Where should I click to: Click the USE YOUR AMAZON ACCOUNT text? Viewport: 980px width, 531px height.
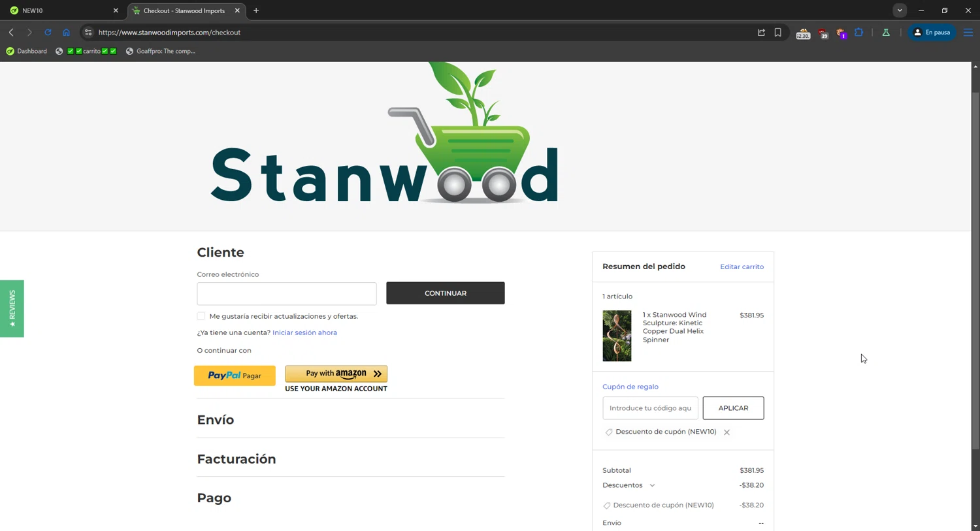[336, 389]
